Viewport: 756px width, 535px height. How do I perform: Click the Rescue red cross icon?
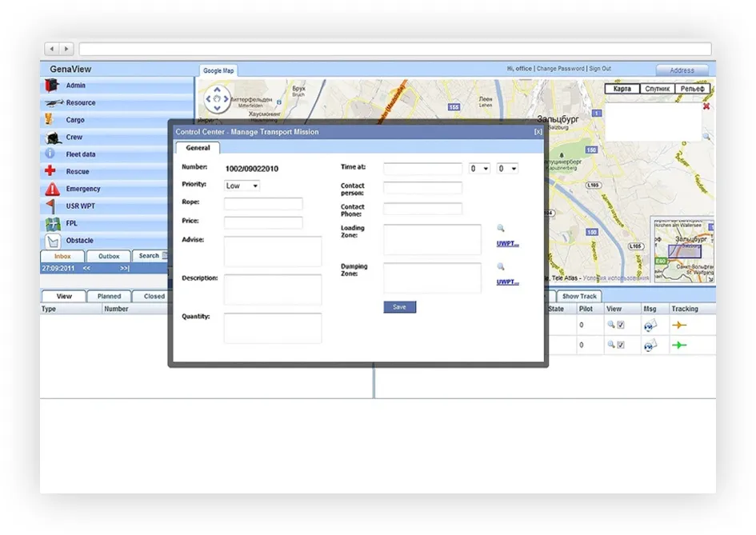coord(50,170)
